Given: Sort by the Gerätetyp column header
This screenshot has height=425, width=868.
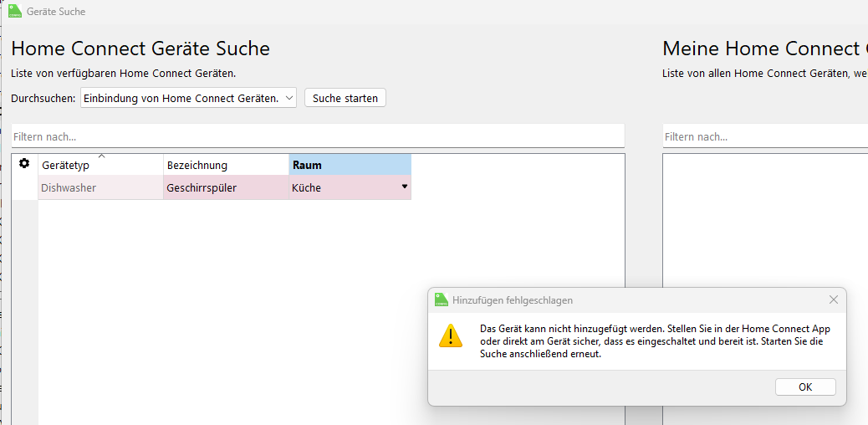Looking at the screenshot, I should (x=100, y=166).
